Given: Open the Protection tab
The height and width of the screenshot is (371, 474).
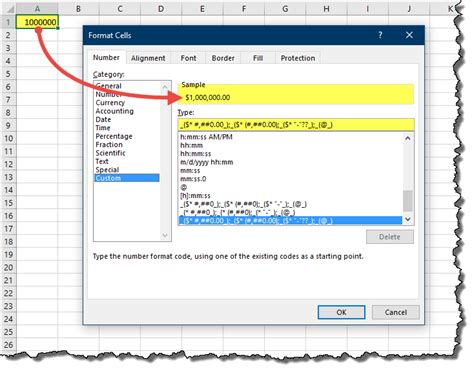Looking at the screenshot, I should point(298,58).
